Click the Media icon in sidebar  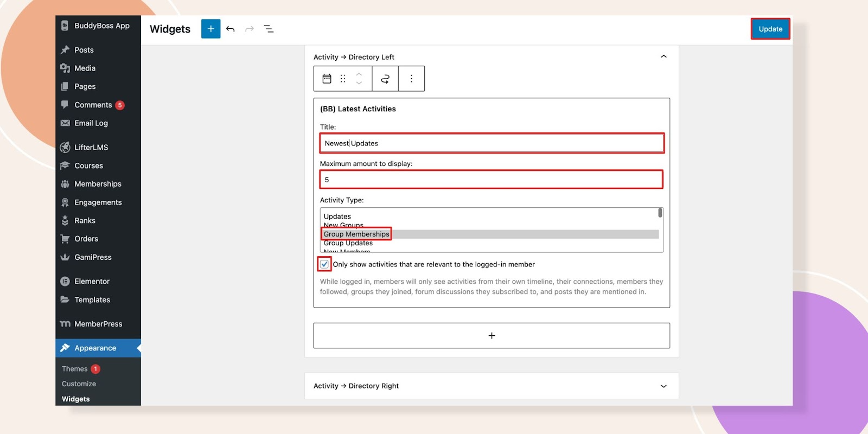(x=65, y=68)
